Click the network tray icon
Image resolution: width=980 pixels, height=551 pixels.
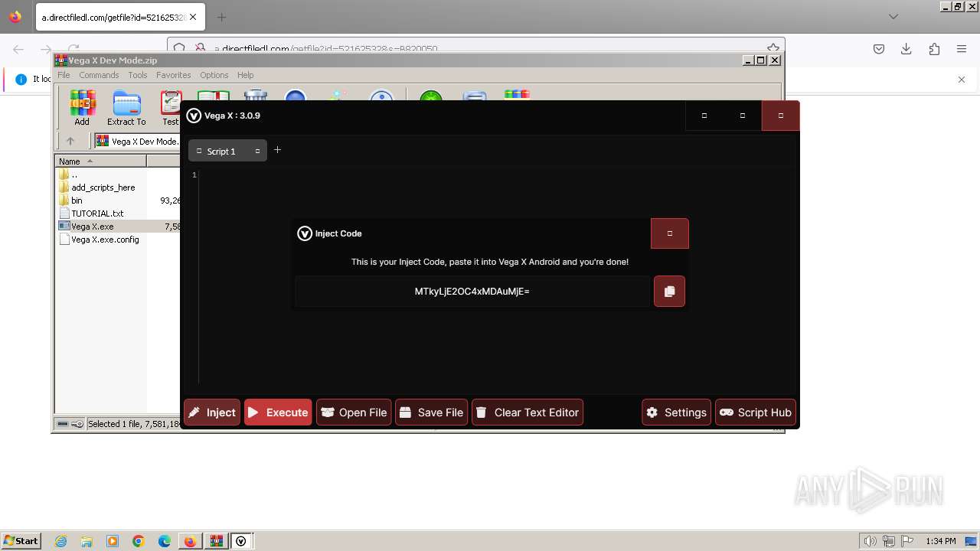(888, 541)
